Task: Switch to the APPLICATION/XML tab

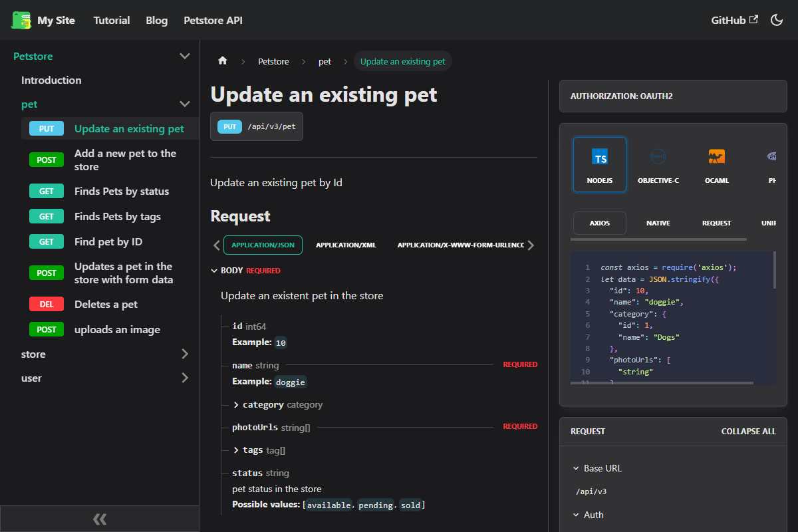Action: pyautogui.click(x=346, y=245)
